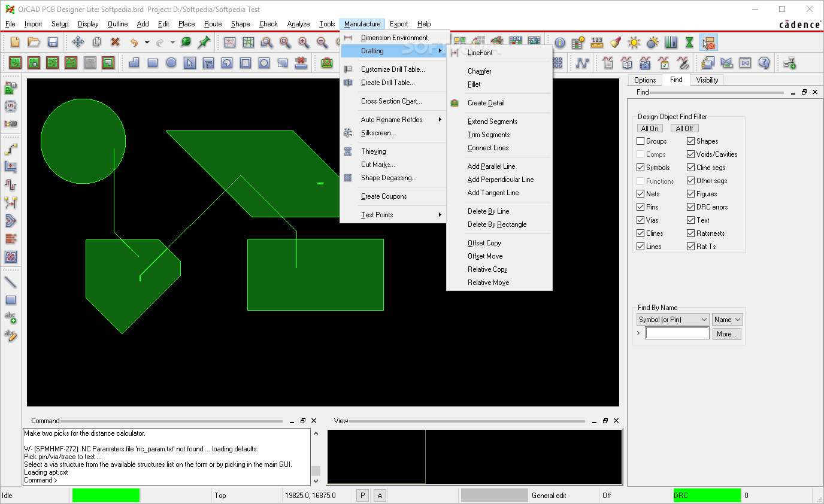
Task: Expand the Auto Rename Refdes submenu
Action: tap(393, 120)
